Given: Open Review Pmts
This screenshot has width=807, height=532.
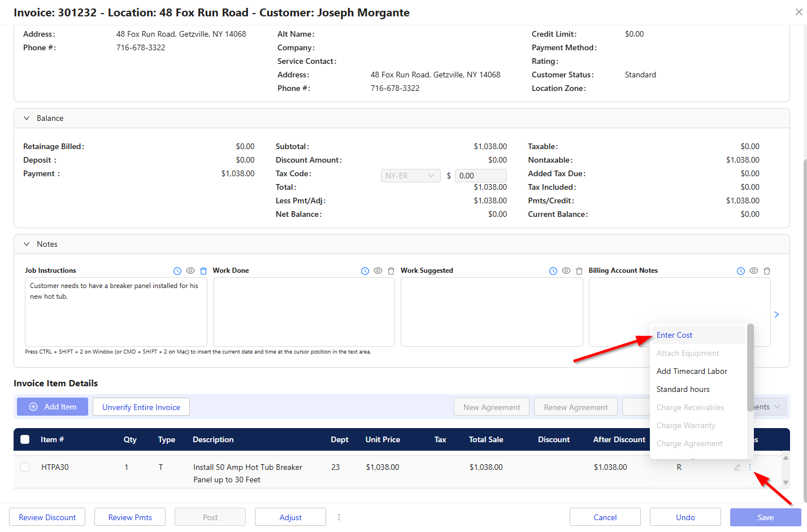Looking at the screenshot, I should 130,517.
